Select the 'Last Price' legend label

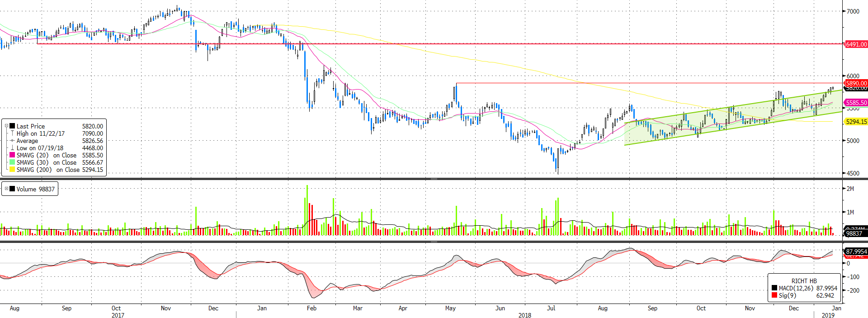tap(31, 126)
